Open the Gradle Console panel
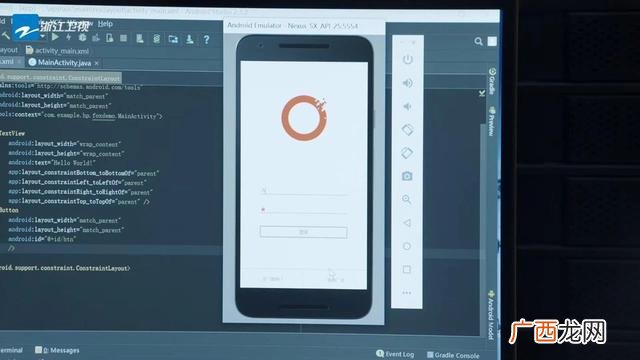 pyautogui.click(x=453, y=355)
